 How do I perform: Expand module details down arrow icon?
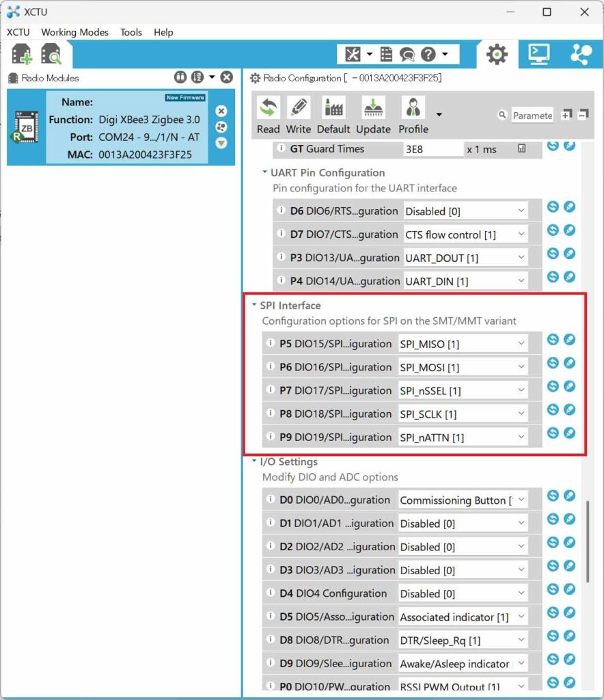(221, 143)
